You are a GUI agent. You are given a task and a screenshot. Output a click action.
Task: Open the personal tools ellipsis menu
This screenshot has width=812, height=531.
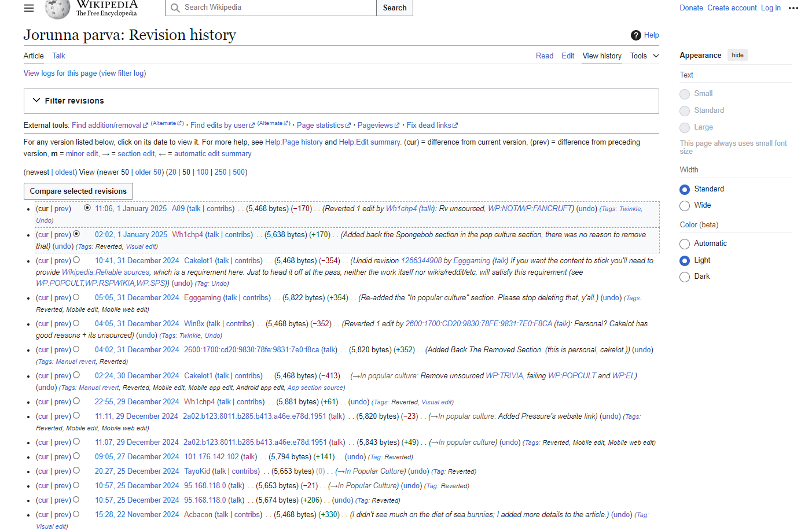tap(793, 8)
